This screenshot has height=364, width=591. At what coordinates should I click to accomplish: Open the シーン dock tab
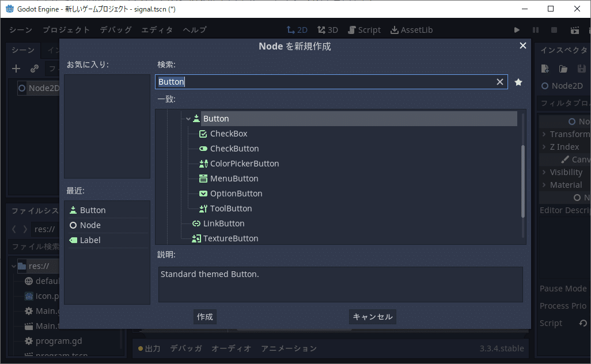pos(23,50)
